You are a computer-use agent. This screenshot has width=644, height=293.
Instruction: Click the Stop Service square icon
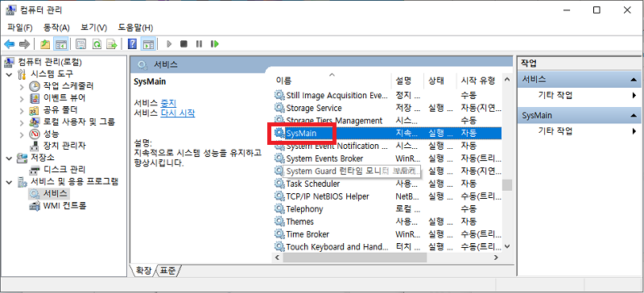coord(184,44)
